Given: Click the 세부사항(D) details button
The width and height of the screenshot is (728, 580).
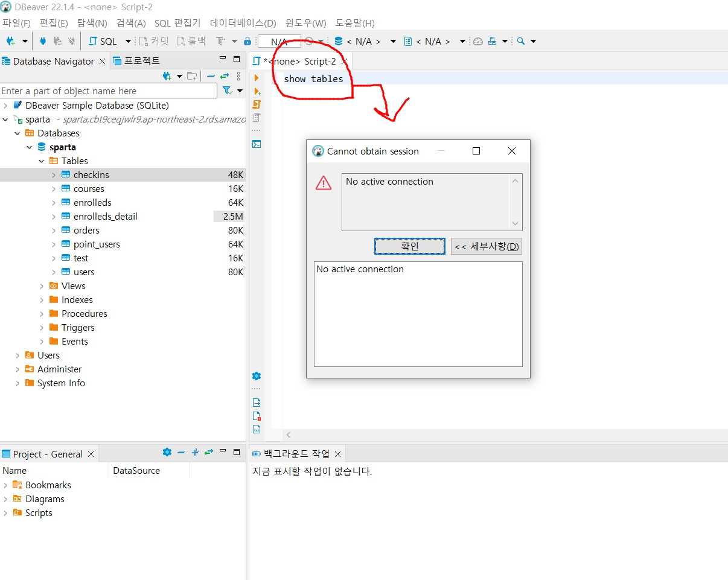Looking at the screenshot, I should pos(487,246).
